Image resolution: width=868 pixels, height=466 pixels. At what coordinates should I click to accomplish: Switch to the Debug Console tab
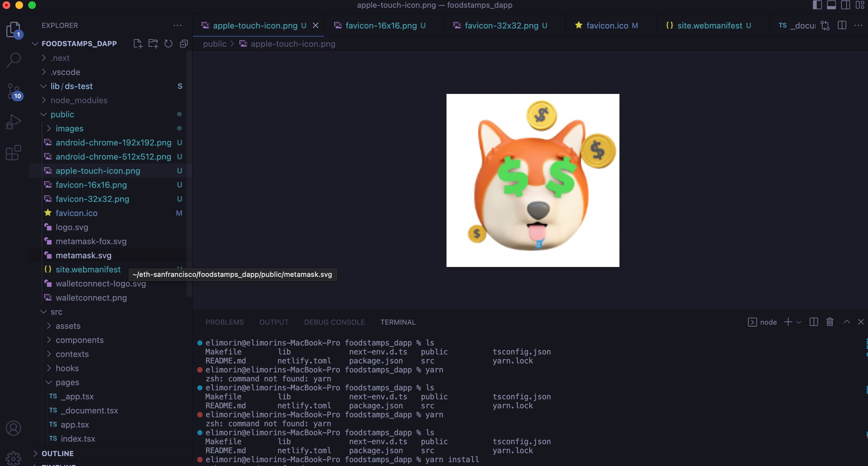point(334,322)
